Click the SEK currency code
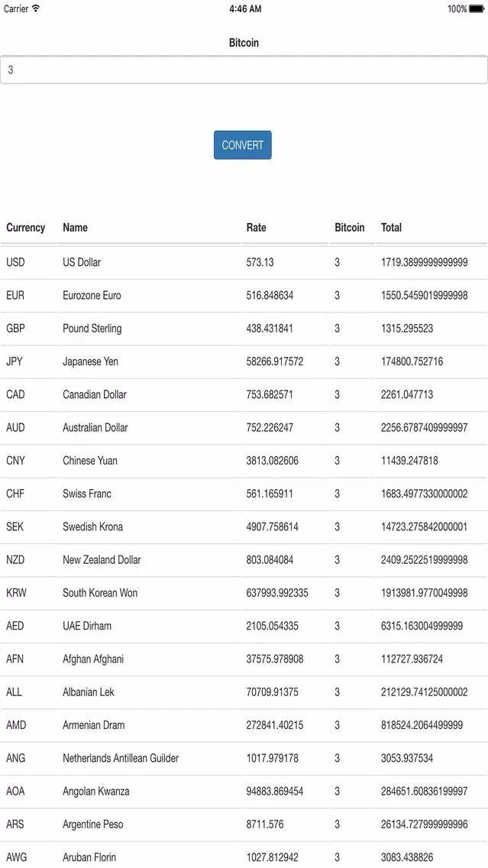The width and height of the screenshot is (488, 868). 15,527
